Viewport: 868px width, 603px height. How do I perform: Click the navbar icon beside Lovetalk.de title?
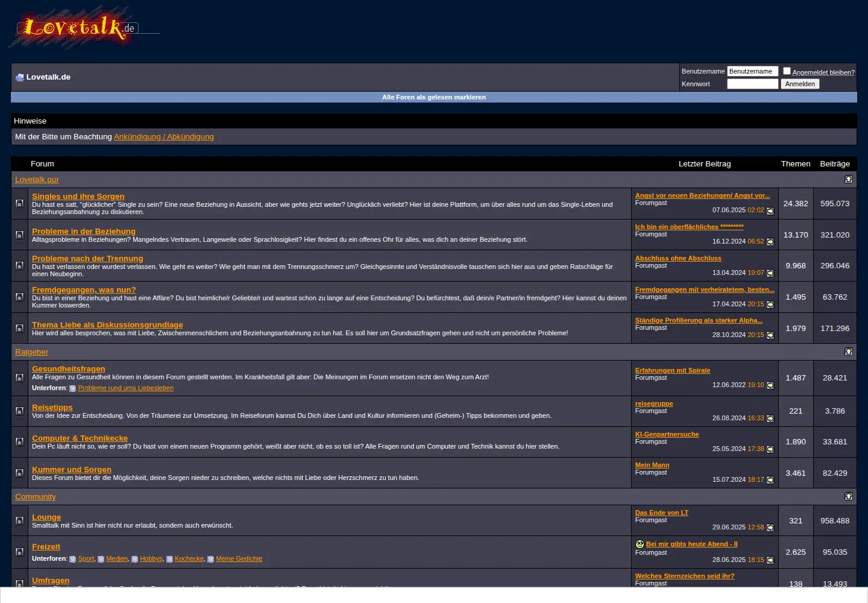[x=19, y=77]
